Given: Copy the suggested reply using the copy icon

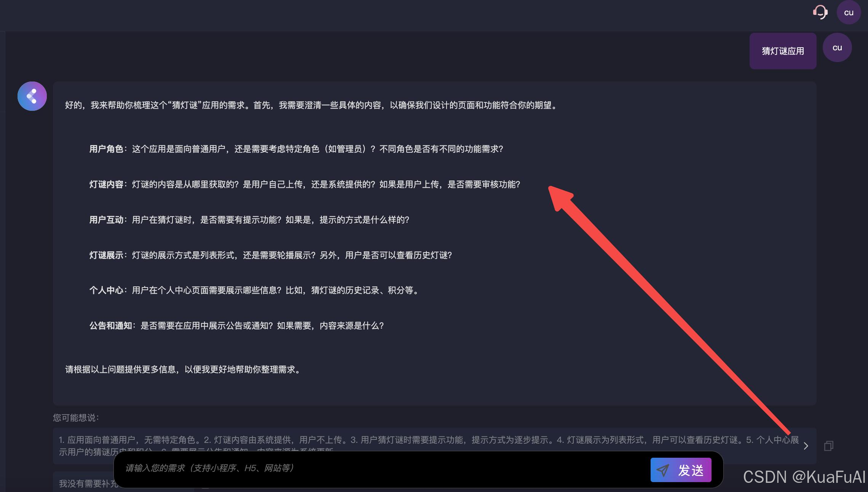Looking at the screenshot, I should click(x=828, y=446).
